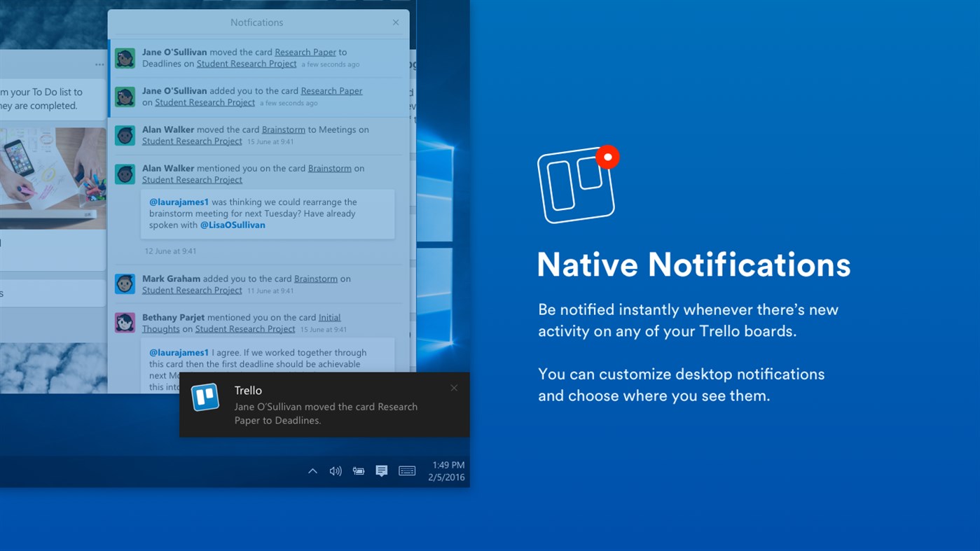980x551 pixels.
Task: Open the Initial Thoughts card link
Action: pos(329,317)
